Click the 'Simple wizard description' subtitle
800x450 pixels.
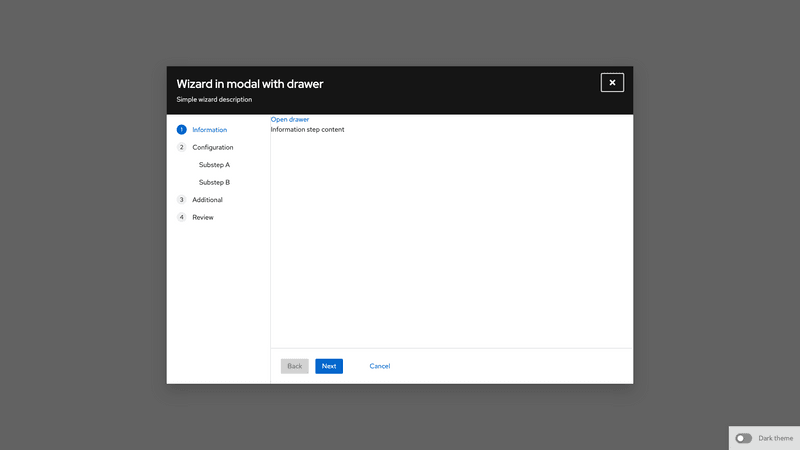pos(214,100)
